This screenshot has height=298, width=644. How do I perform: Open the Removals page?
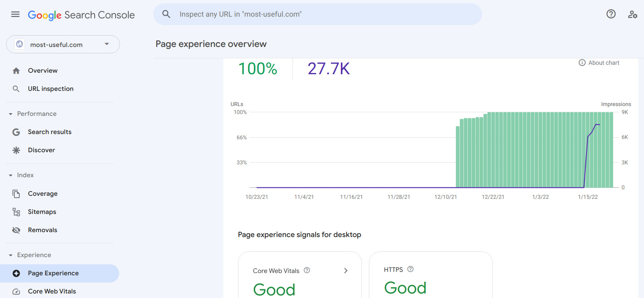pyautogui.click(x=42, y=230)
